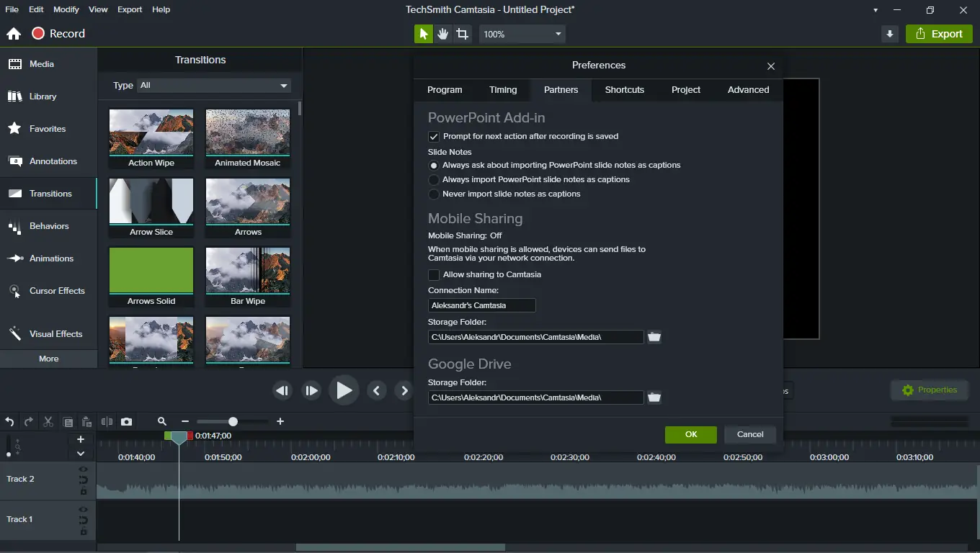
Task: Click the Undo arrow in timeline toolbar
Action: 9,422
